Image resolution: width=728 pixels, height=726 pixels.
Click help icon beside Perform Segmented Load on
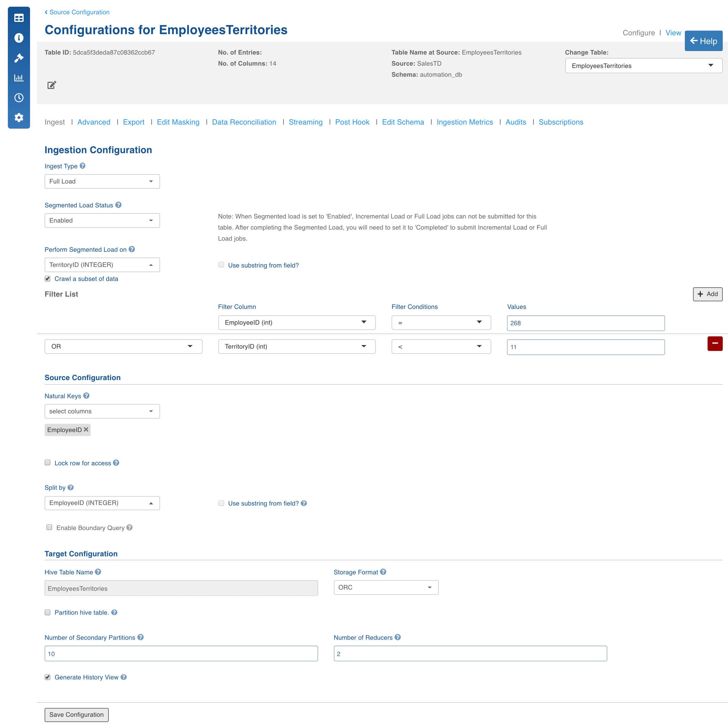point(131,249)
